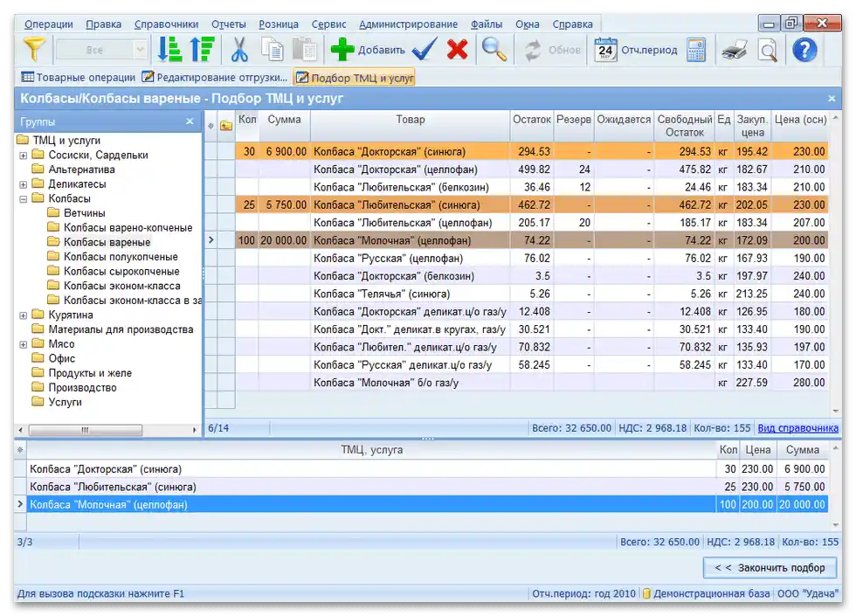Viewport: 856px width, 616px height.
Task: Click the red X delete icon
Action: [x=457, y=50]
